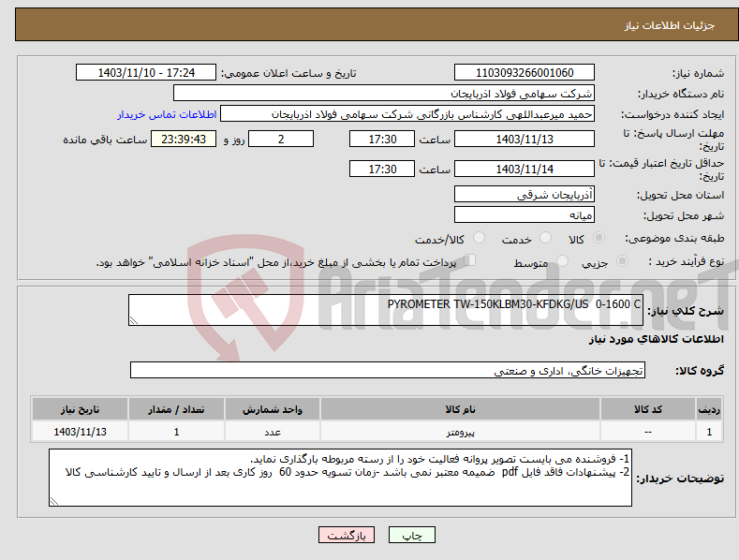The width and height of the screenshot is (739, 560).
Task: Click buyer organization name field
Action: tap(384, 94)
